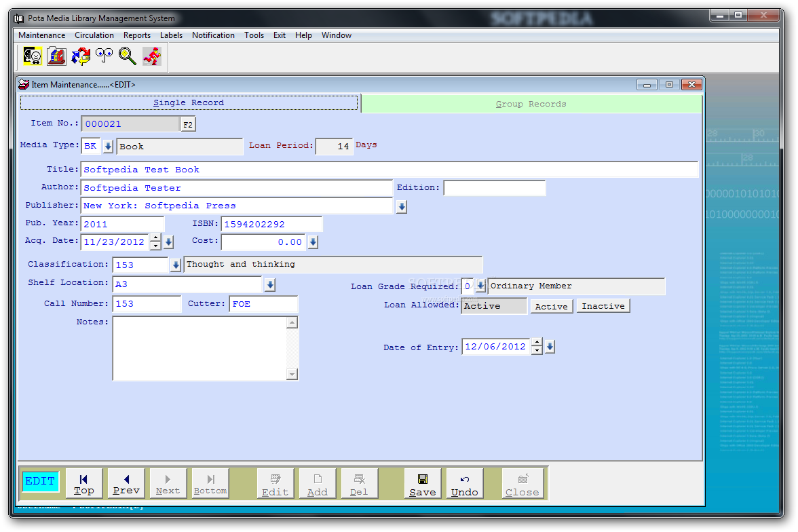Open the Labels menu
Viewport: 798px width, 532px height.
pos(171,35)
